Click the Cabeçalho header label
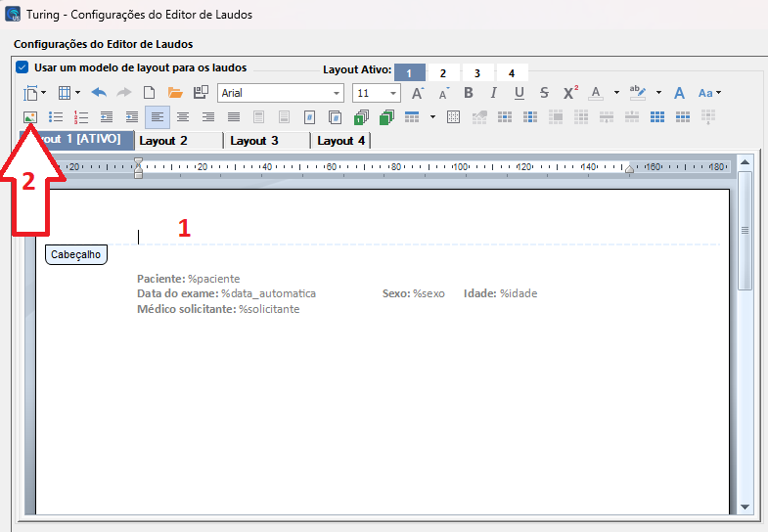Image resolution: width=768 pixels, height=532 pixels. 76,254
